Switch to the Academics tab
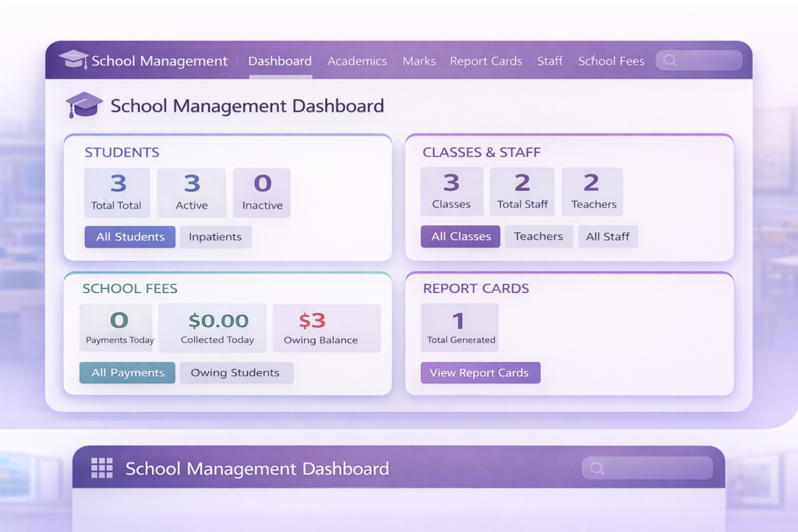 [x=357, y=61]
